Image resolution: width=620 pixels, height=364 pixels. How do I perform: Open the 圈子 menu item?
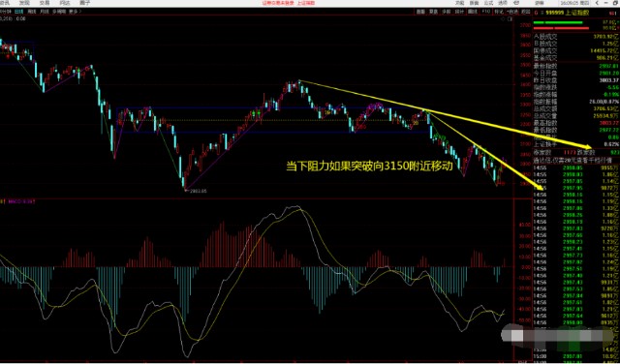pos(84,2)
